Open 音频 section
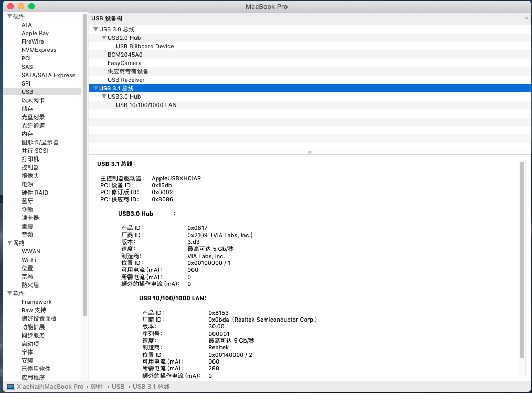The height and width of the screenshot is (393, 532). (x=27, y=235)
